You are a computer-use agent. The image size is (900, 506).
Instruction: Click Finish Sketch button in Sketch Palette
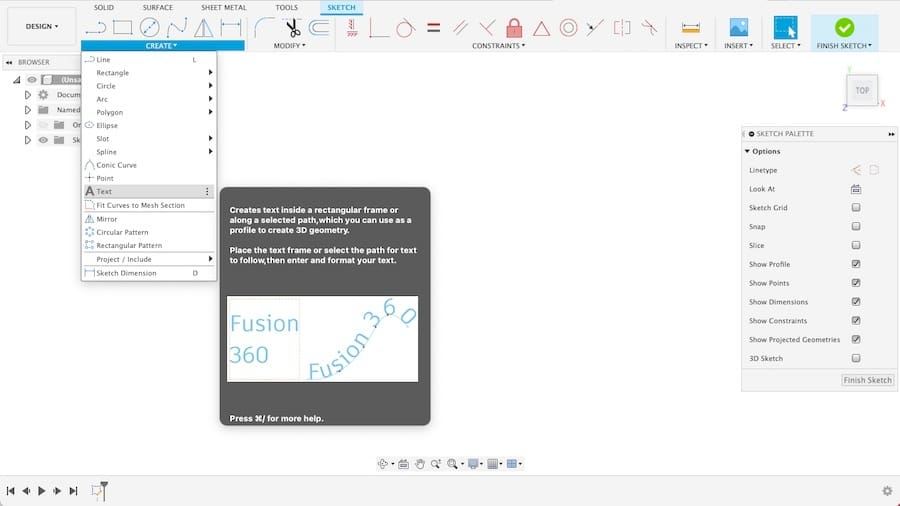867,380
